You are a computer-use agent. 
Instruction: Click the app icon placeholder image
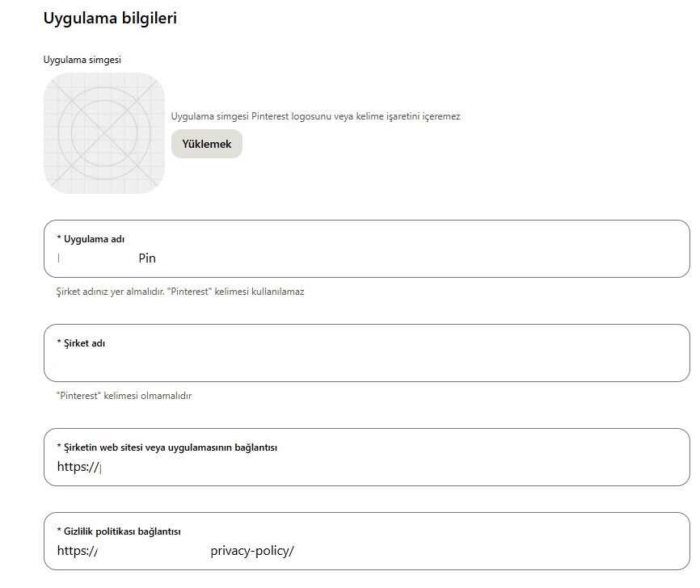pos(104,133)
